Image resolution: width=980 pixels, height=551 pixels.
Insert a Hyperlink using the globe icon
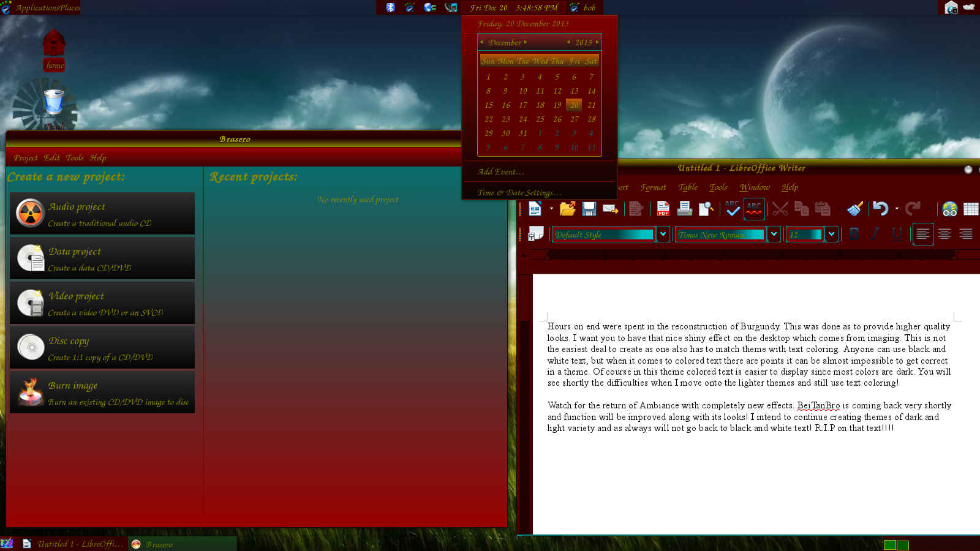pyautogui.click(x=949, y=209)
